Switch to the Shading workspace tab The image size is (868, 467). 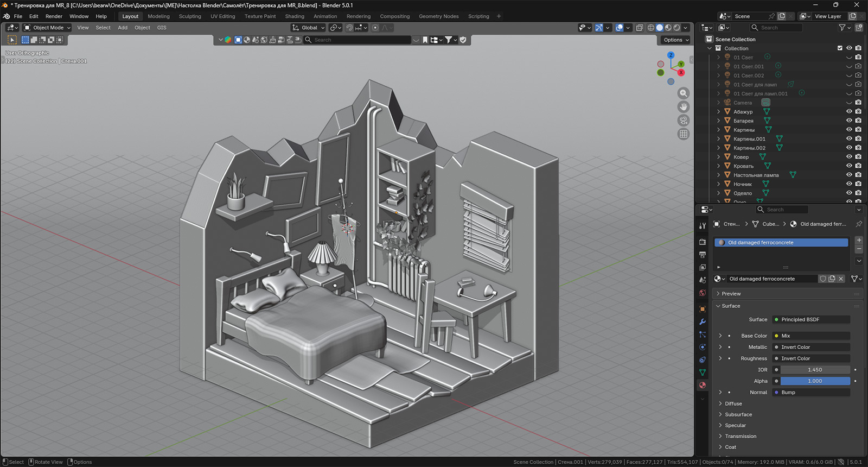(x=295, y=16)
